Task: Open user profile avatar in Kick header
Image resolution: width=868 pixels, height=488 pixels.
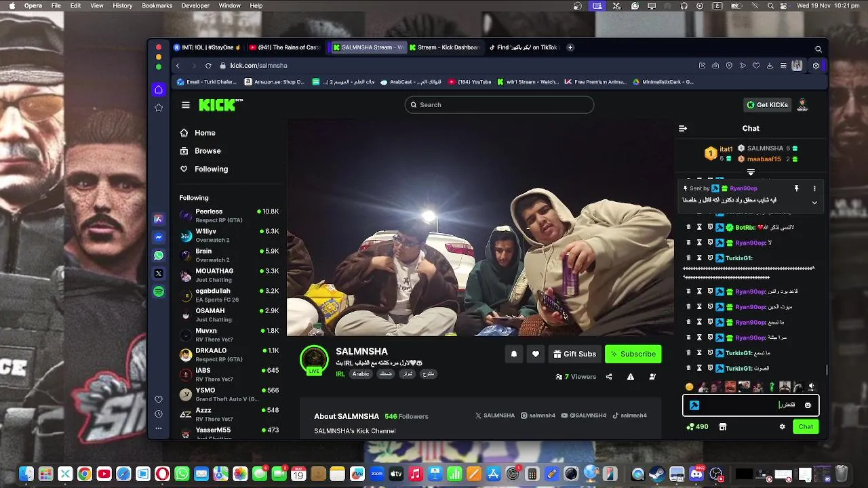Action: point(803,104)
